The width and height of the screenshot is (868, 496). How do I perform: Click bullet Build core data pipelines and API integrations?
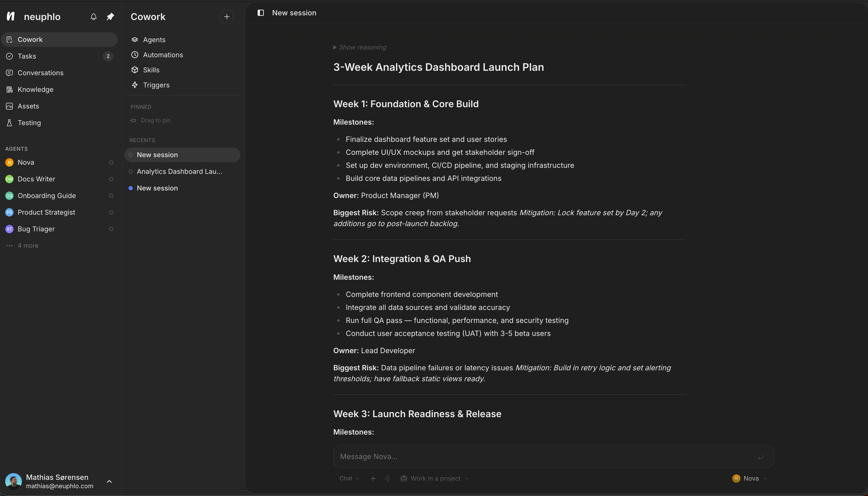click(x=423, y=179)
